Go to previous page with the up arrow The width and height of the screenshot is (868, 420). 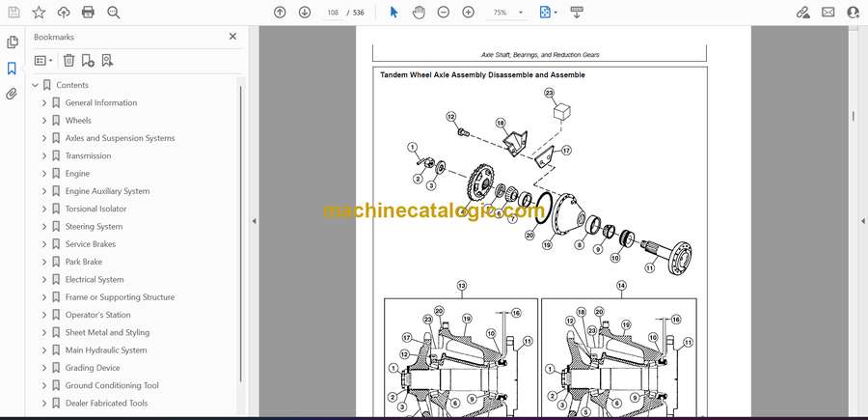(x=280, y=13)
